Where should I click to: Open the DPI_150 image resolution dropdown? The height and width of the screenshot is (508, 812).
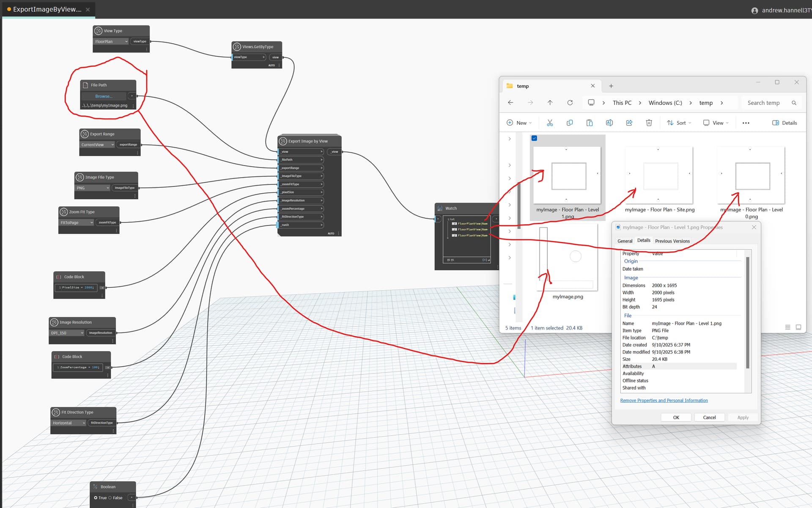coord(67,333)
